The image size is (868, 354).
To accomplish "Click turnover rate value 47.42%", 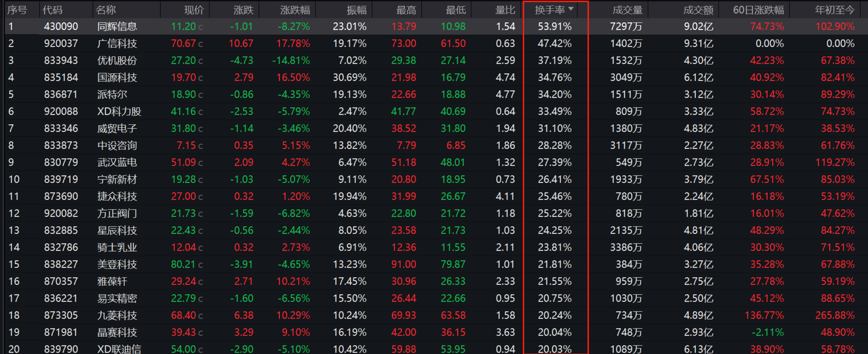I will (555, 44).
